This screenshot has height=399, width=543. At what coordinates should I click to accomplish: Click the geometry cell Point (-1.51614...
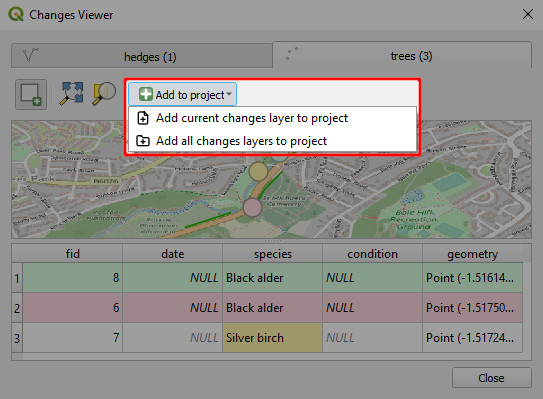[472, 278]
